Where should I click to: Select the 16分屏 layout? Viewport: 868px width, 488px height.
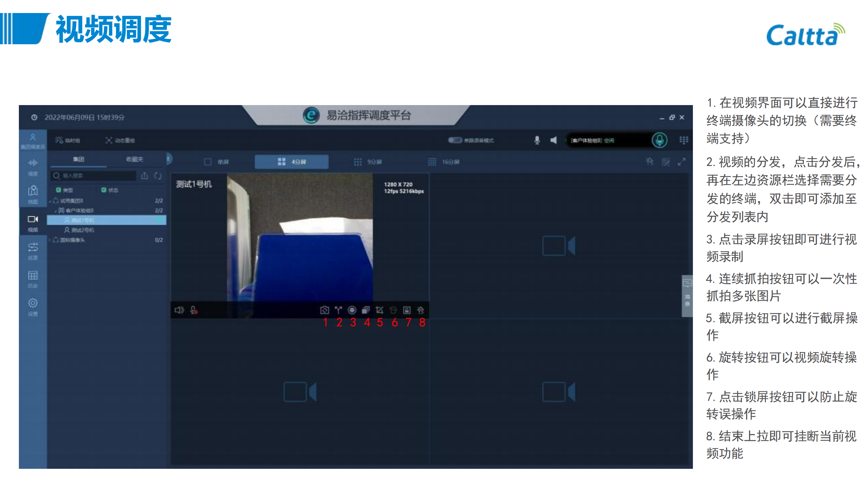click(443, 162)
